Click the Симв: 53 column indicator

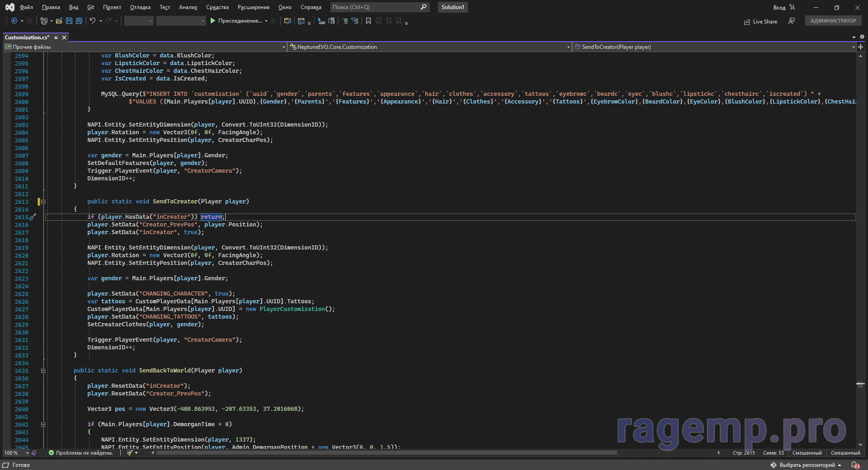(x=774, y=453)
